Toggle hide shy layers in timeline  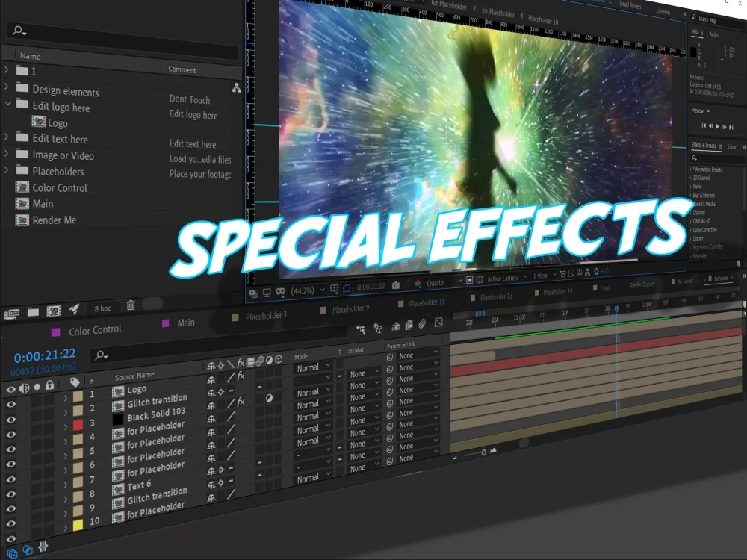[396, 326]
